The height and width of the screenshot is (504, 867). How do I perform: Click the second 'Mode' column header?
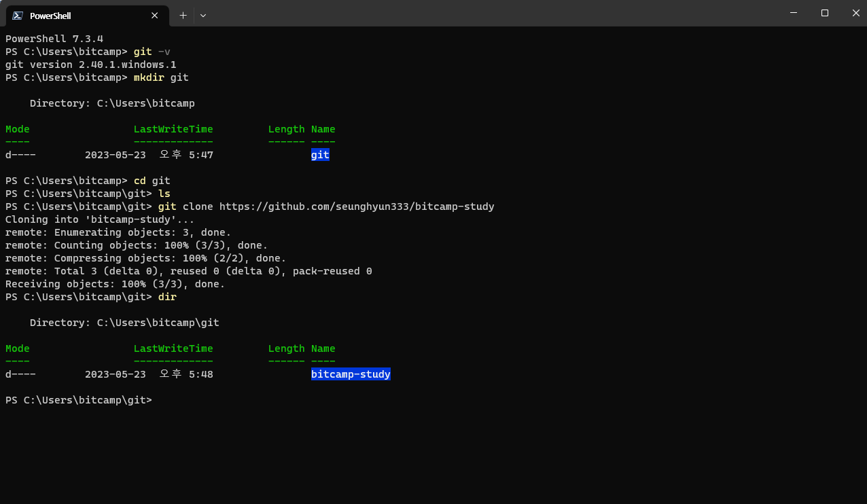click(x=18, y=348)
